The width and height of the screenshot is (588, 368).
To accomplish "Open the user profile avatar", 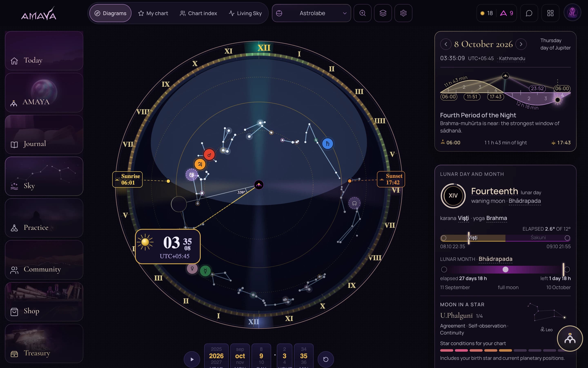I will point(572,13).
